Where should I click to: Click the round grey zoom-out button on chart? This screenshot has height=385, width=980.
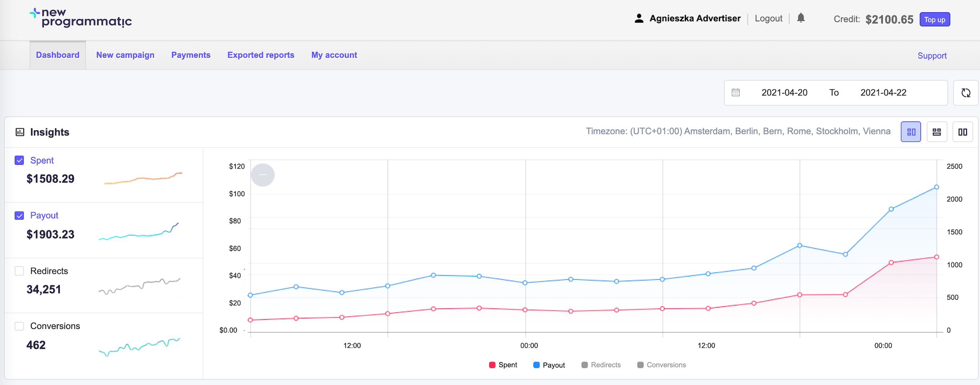262,175
